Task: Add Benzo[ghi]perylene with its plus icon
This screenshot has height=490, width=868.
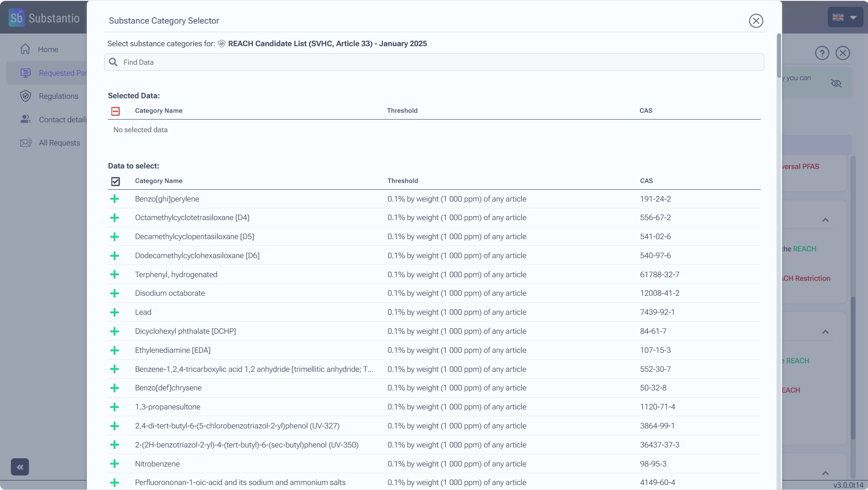Action: click(114, 199)
